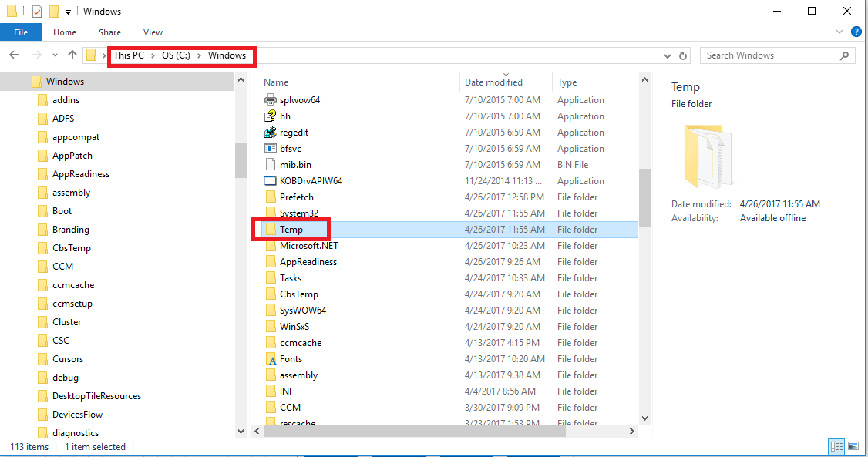Expand the ribbon chevron

coord(839,32)
